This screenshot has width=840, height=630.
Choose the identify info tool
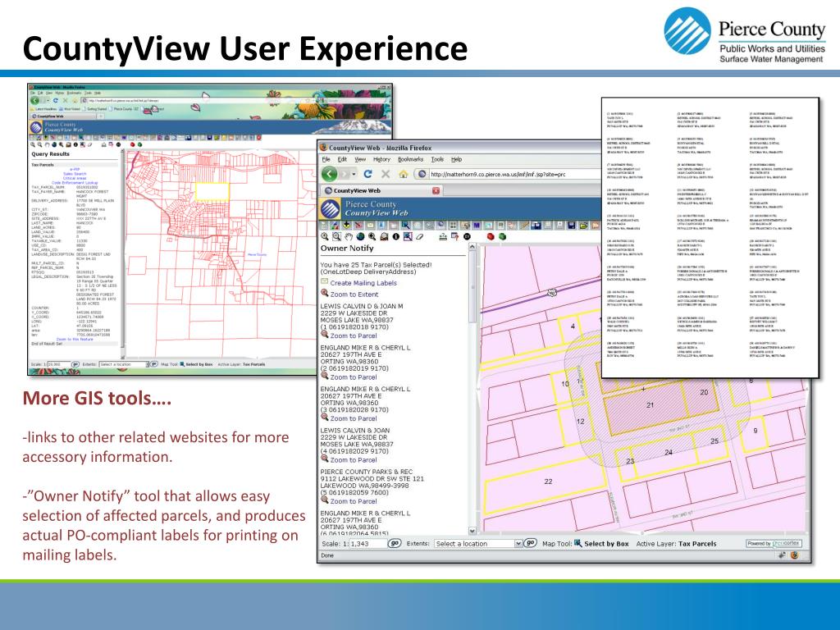click(396, 236)
